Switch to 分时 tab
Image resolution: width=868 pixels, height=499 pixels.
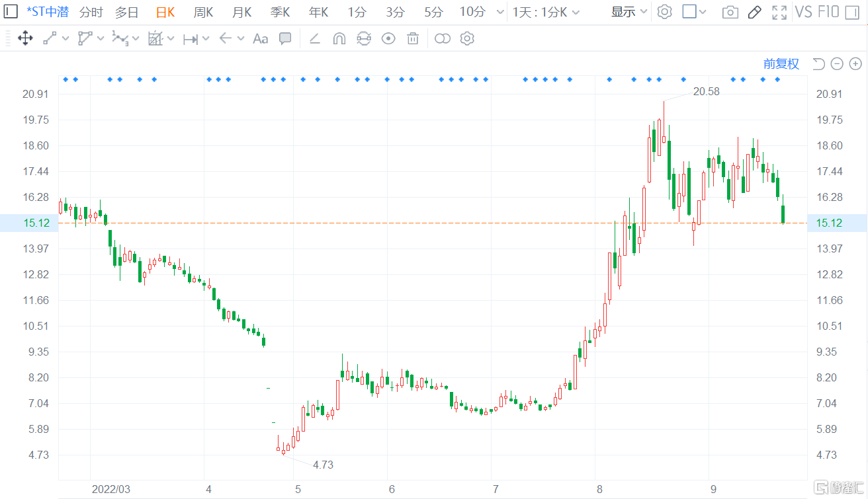[x=91, y=12]
